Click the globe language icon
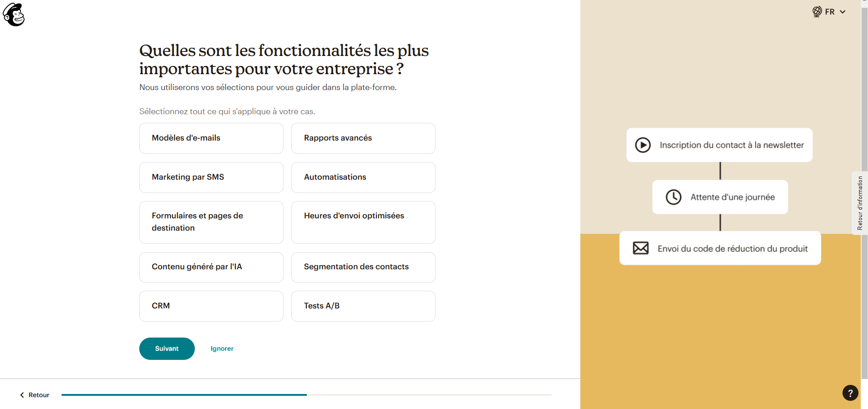 817,12
